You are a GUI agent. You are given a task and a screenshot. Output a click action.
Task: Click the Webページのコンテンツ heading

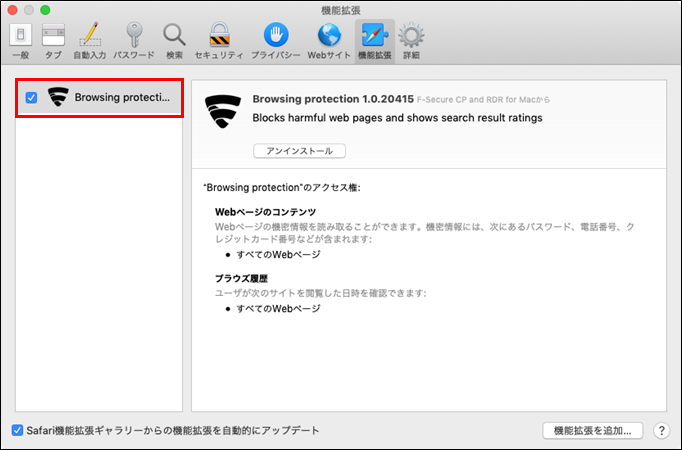(265, 212)
